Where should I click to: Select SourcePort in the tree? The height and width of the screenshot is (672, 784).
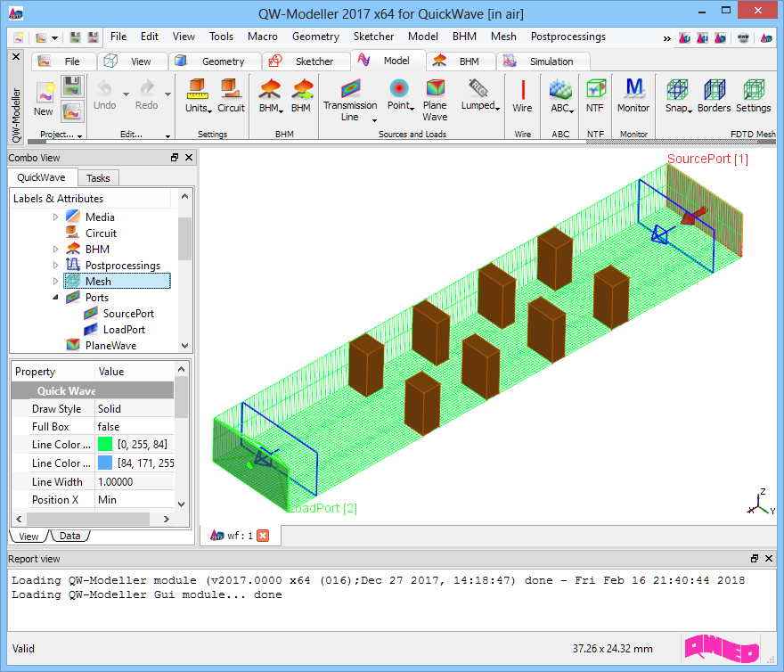coord(127,314)
